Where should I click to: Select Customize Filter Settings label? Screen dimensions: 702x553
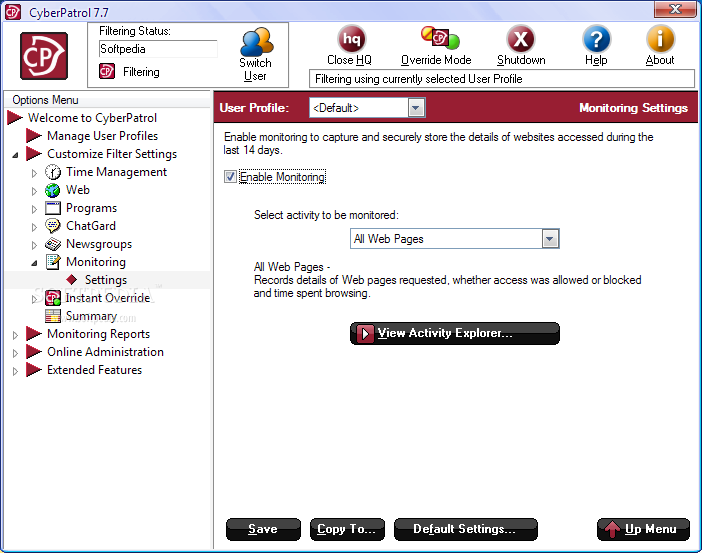[112, 154]
